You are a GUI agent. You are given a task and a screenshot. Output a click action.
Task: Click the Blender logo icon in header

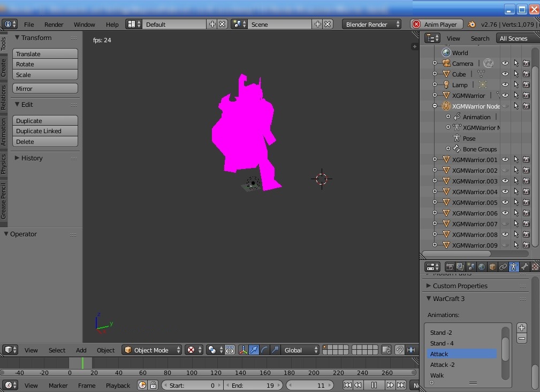(471, 25)
